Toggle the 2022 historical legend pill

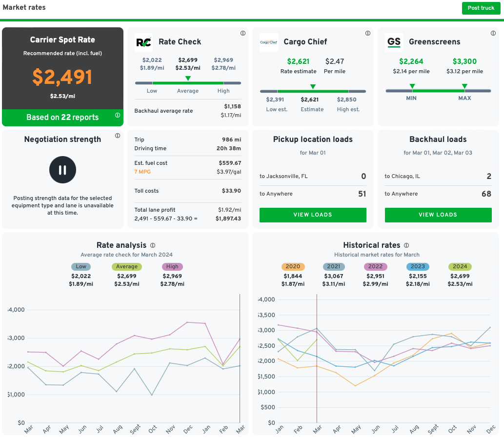tap(375, 266)
